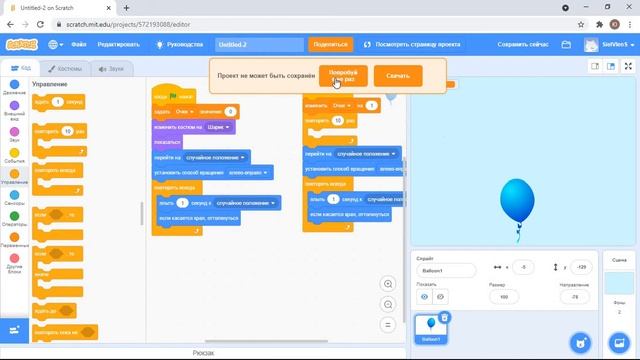Click Сохранить сейчас
The image size is (640, 360).
(523, 44)
